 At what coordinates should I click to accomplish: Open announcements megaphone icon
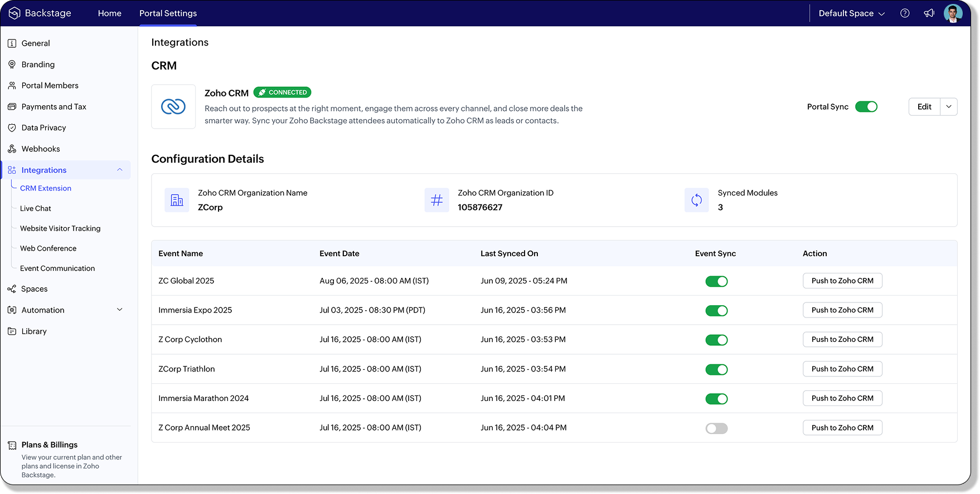click(929, 13)
